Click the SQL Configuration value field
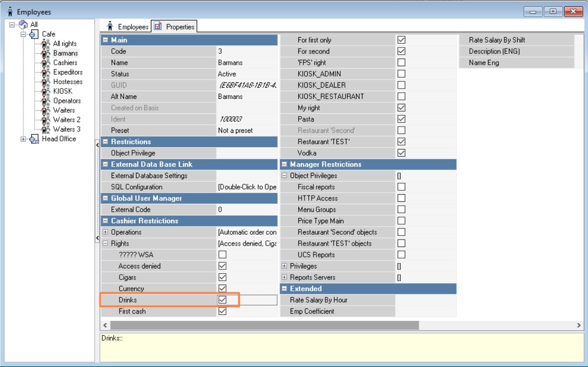Image resolution: width=588 pixels, height=367 pixels. [x=247, y=187]
